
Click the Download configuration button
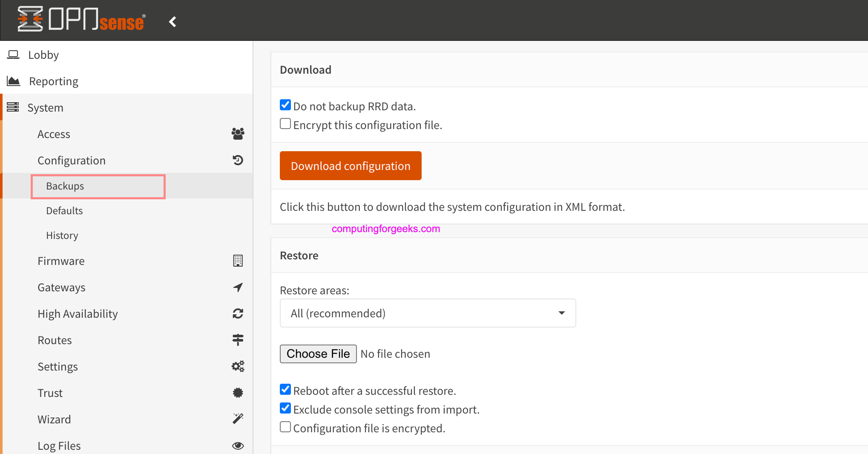coord(350,166)
